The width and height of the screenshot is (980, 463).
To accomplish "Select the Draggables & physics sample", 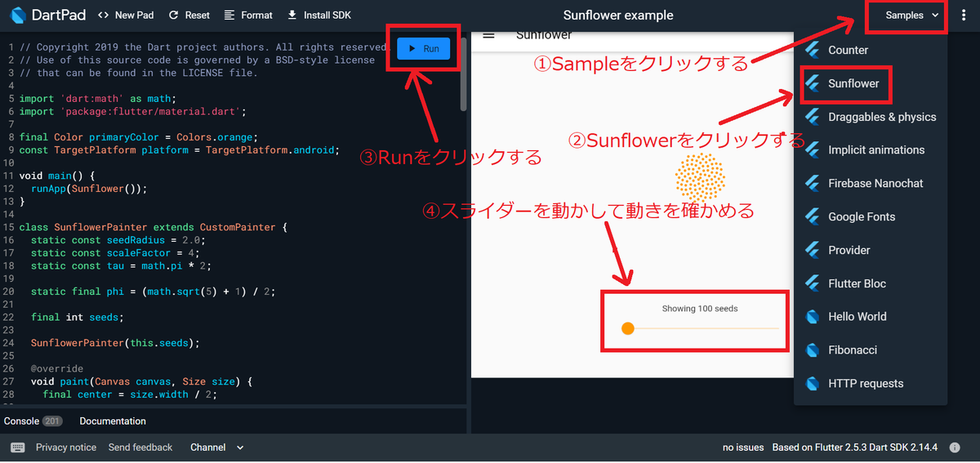I will pyautogui.click(x=871, y=117).
